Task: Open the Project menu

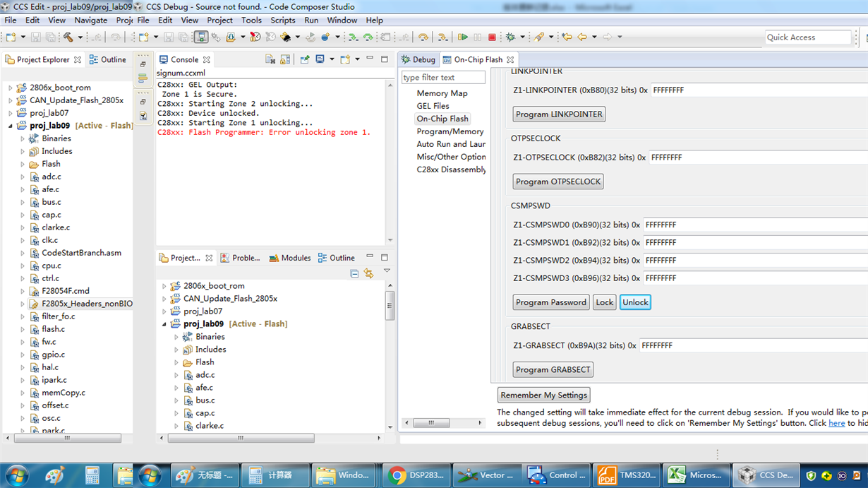Action: click(x=219, y=20)
